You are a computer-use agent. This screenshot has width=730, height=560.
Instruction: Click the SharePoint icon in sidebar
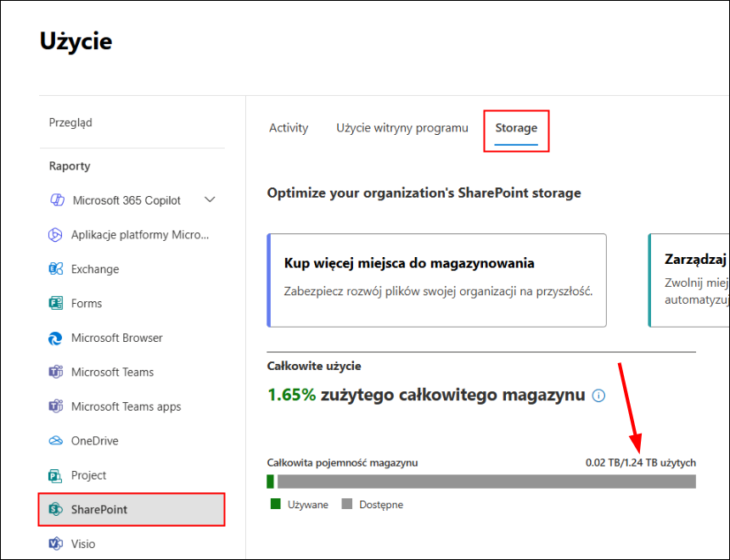tap(56, 509)
